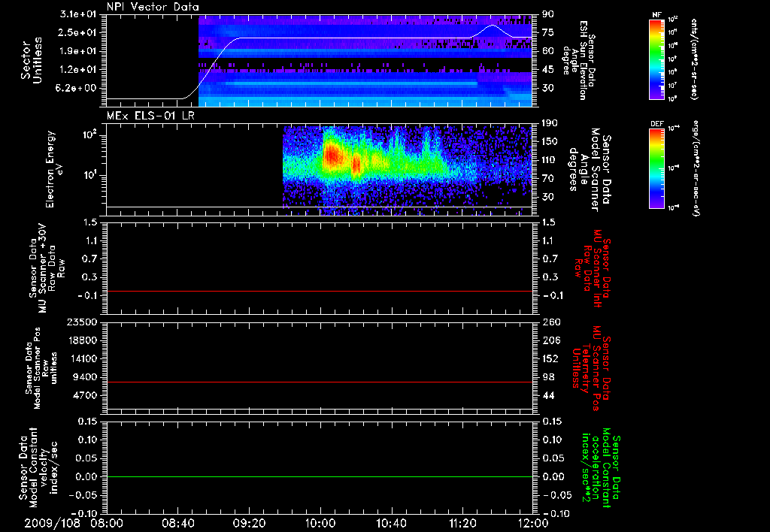Screen dimensions: 770x532
Task: Click the 12:00 time tick label
Action: tap(533, 523)
